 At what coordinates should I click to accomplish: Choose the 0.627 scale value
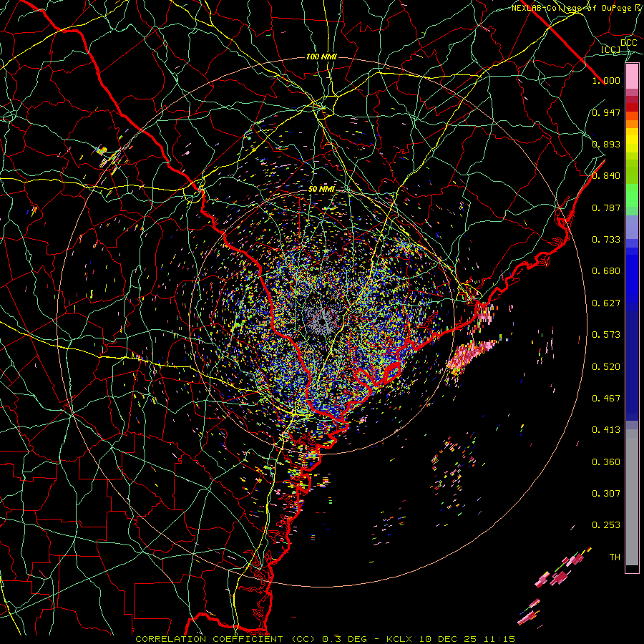point(606,303)
